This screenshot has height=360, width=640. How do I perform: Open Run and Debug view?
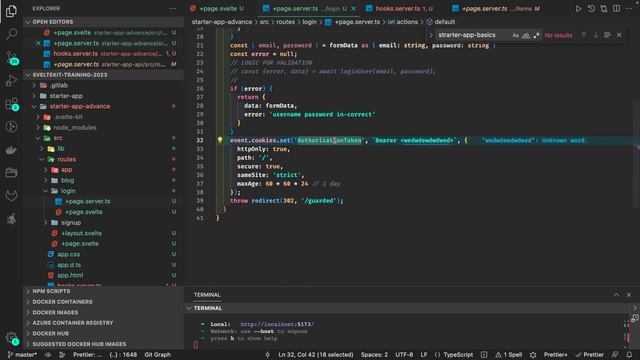coord(11,80)
